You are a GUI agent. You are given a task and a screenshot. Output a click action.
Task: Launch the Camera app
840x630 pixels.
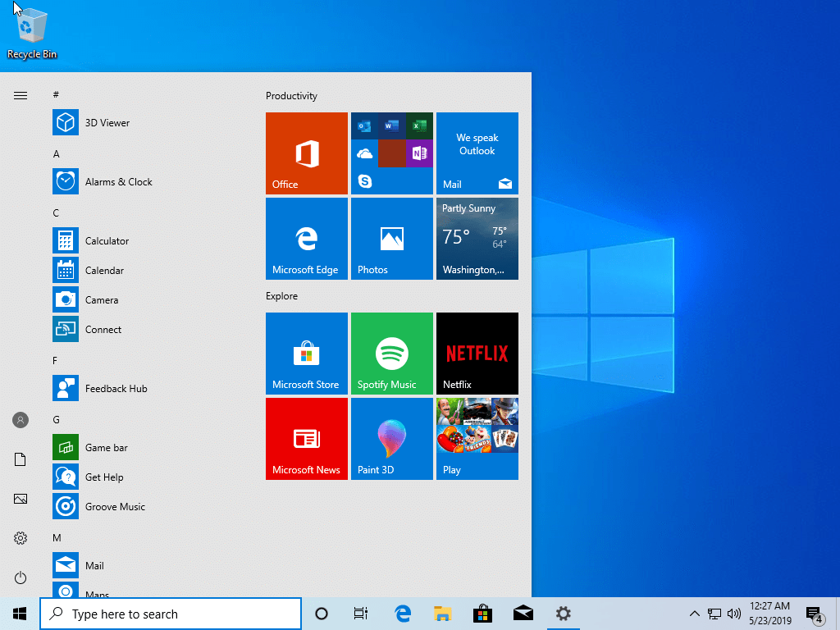144,299
